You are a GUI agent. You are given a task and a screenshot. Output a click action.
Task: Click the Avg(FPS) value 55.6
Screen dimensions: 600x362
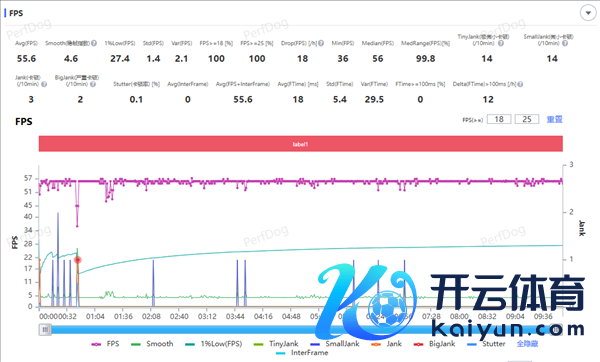[26, 59]
